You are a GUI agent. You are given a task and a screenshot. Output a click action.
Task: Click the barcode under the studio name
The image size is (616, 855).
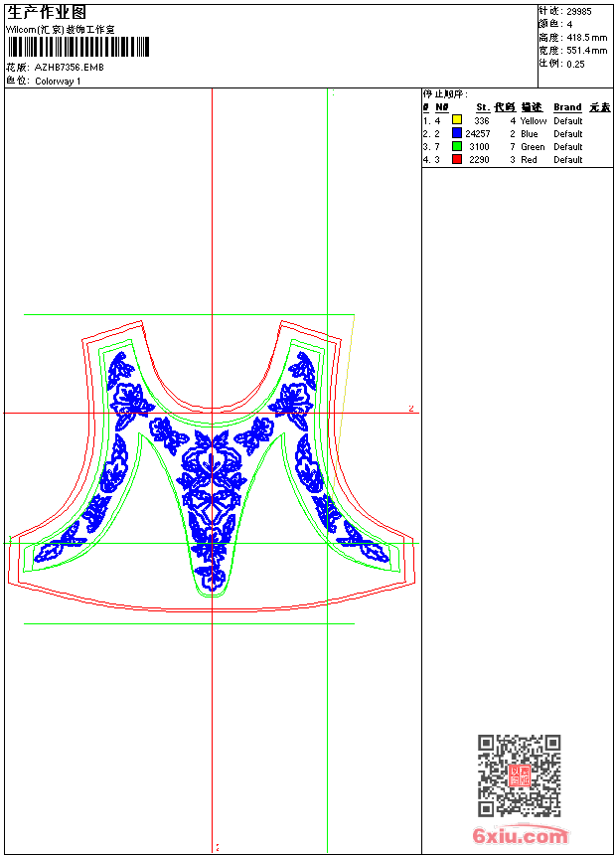click(x=77, y=48)
